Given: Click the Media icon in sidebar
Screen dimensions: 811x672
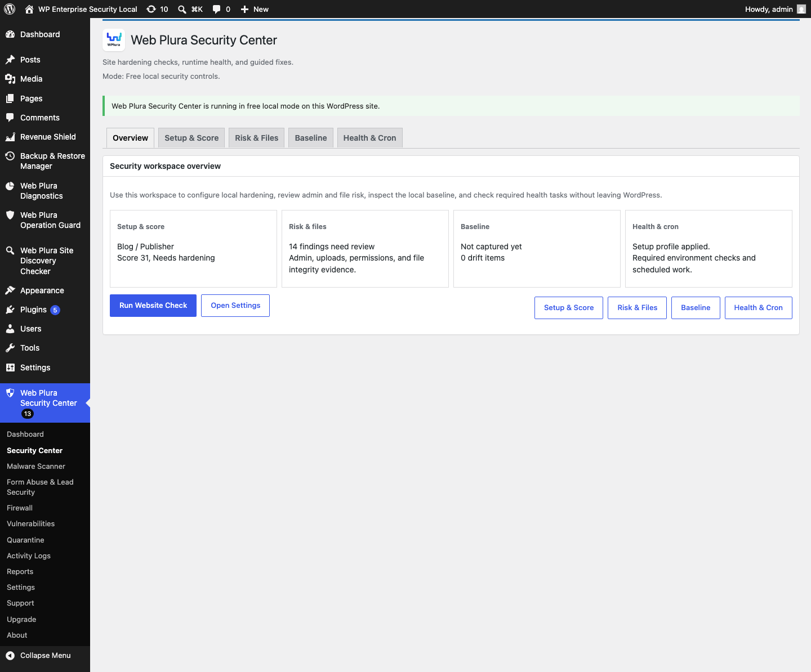Looking at the screenshot, I should click(x=10, y=79).
